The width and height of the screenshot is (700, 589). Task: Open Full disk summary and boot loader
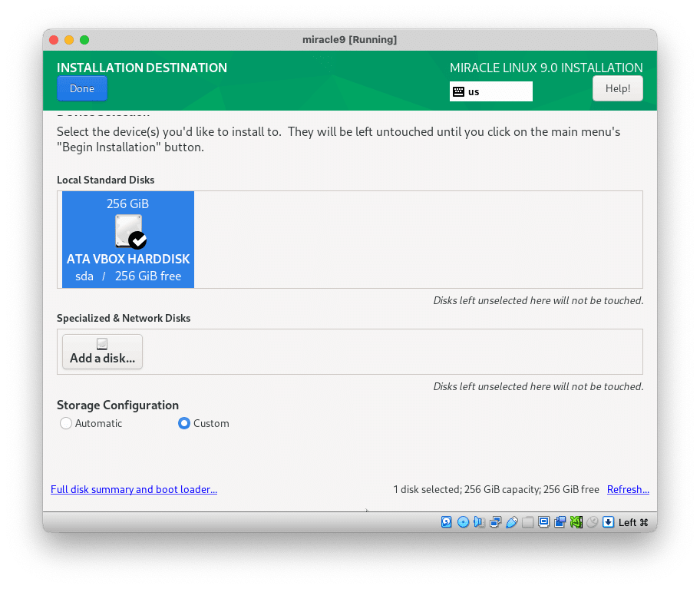(x=134, y=489)
